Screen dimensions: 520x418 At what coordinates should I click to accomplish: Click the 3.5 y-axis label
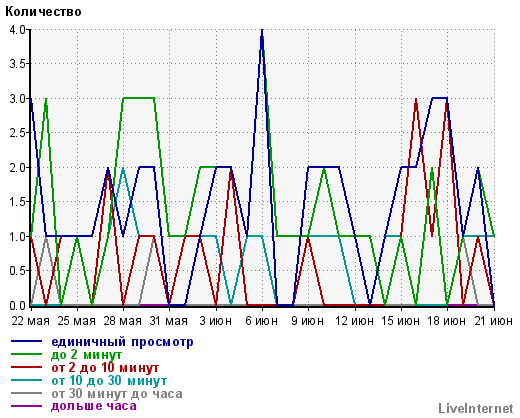(18, 64)
